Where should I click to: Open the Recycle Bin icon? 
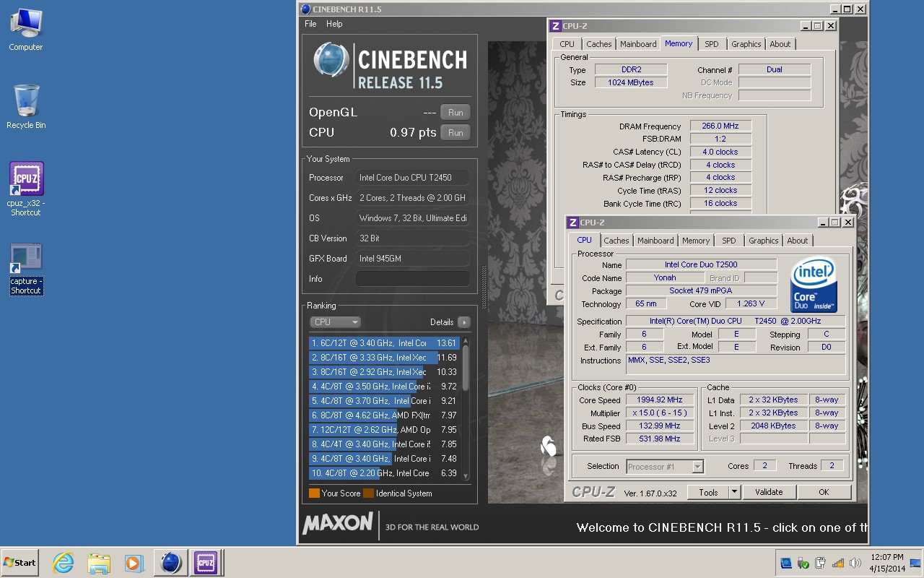coord(25,107)
